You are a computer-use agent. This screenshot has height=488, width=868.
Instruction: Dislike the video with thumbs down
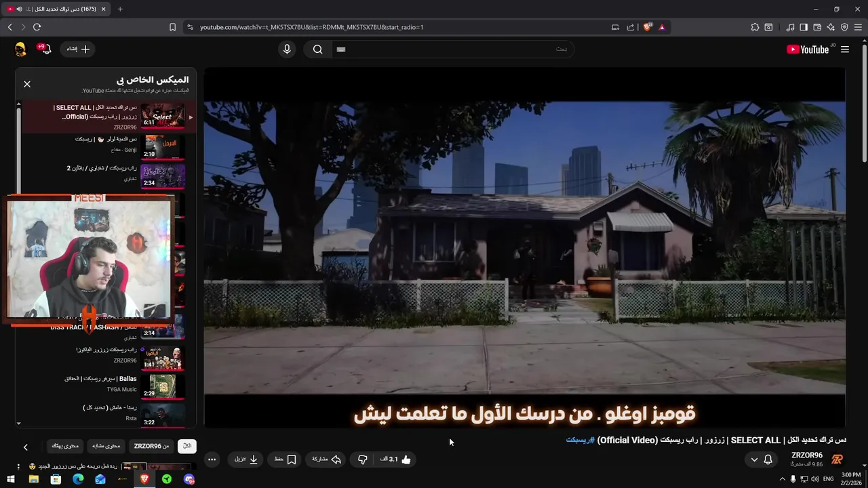click(x=363, y=460)
